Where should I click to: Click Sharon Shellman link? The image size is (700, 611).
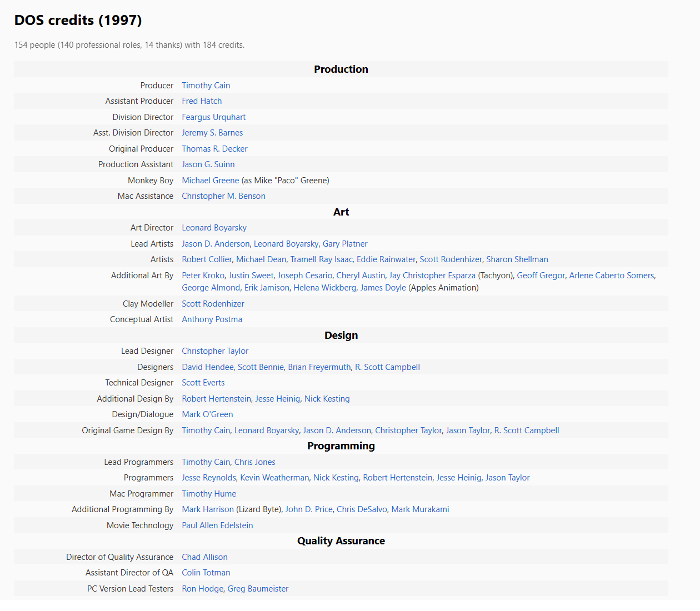pyautogui.click(x=517, y=259)
